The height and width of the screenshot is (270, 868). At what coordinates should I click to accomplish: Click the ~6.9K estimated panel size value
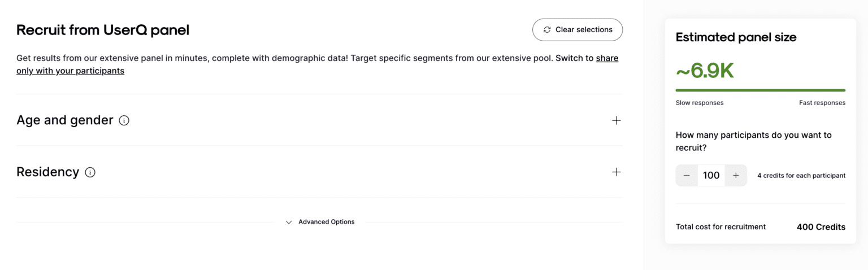coord(705,71)
